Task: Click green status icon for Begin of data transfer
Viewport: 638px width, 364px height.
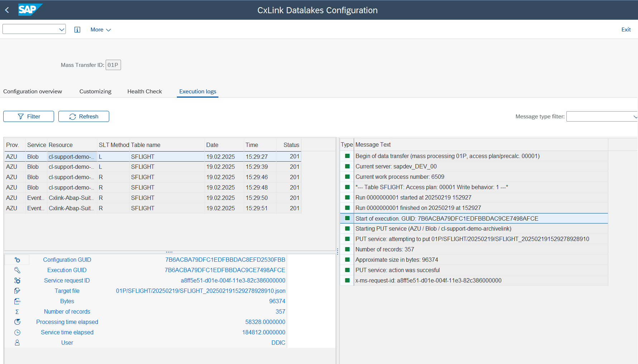Action: coord(347,156)
